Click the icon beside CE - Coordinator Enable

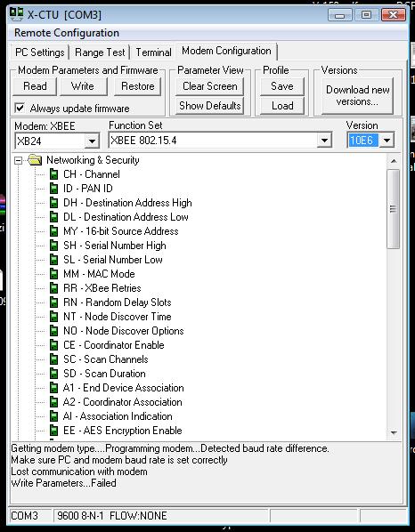pyautogui.click(x=53, y=345)
